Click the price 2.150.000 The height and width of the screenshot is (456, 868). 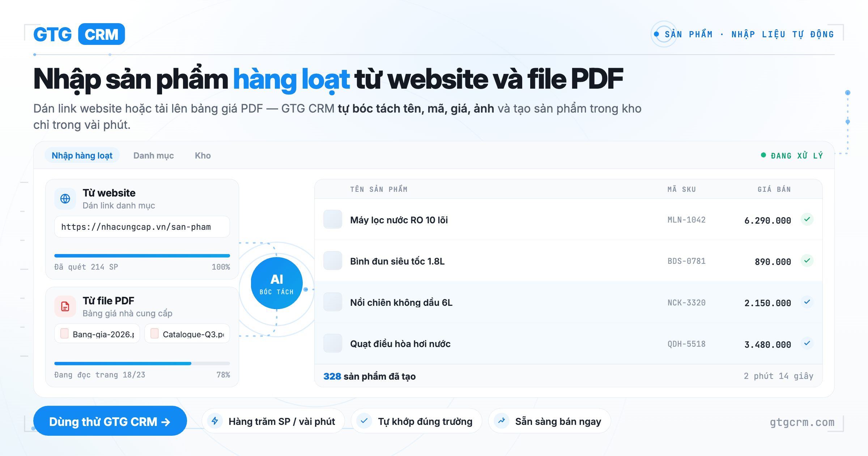coord(768,303)
